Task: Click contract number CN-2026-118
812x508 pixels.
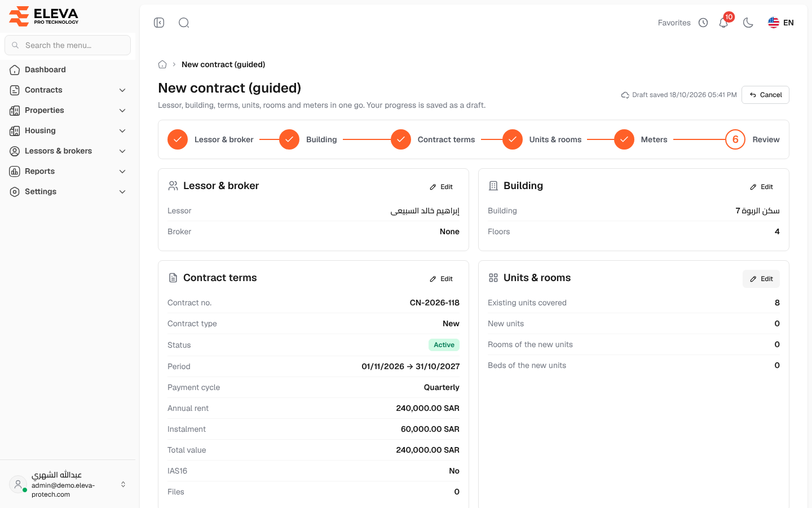Action: click(x=434, y=303)
